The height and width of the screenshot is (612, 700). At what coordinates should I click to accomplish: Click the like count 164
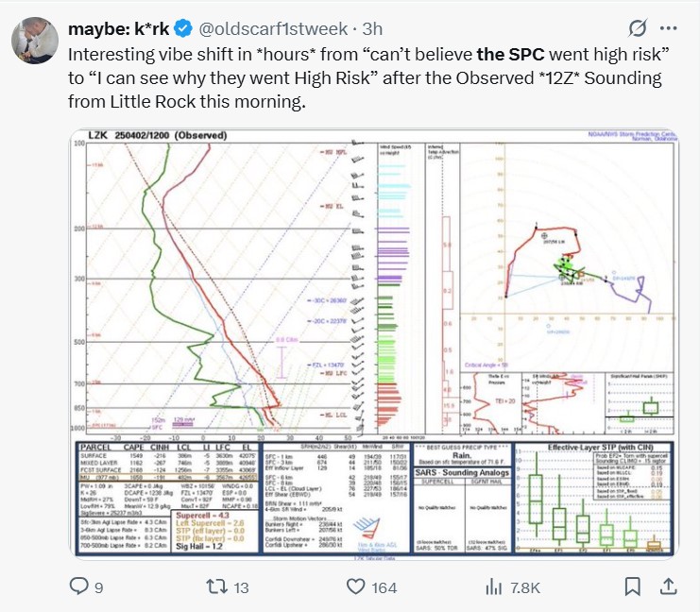click(x=384, y=587)
